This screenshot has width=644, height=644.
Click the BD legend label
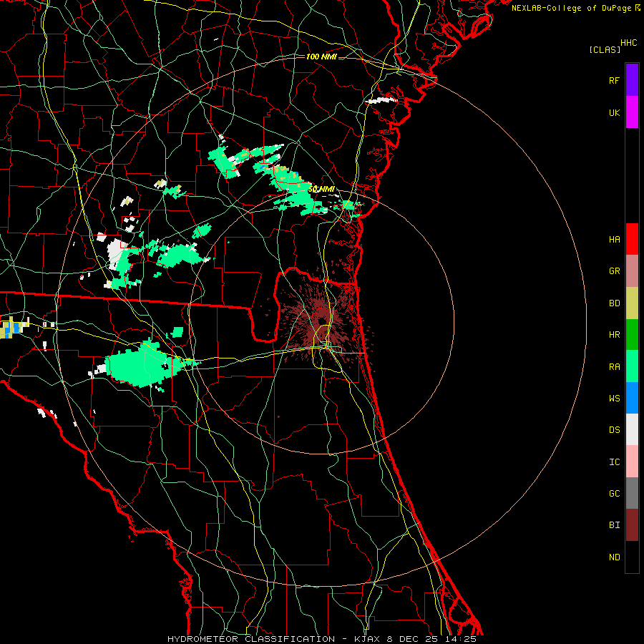(614, 303)
